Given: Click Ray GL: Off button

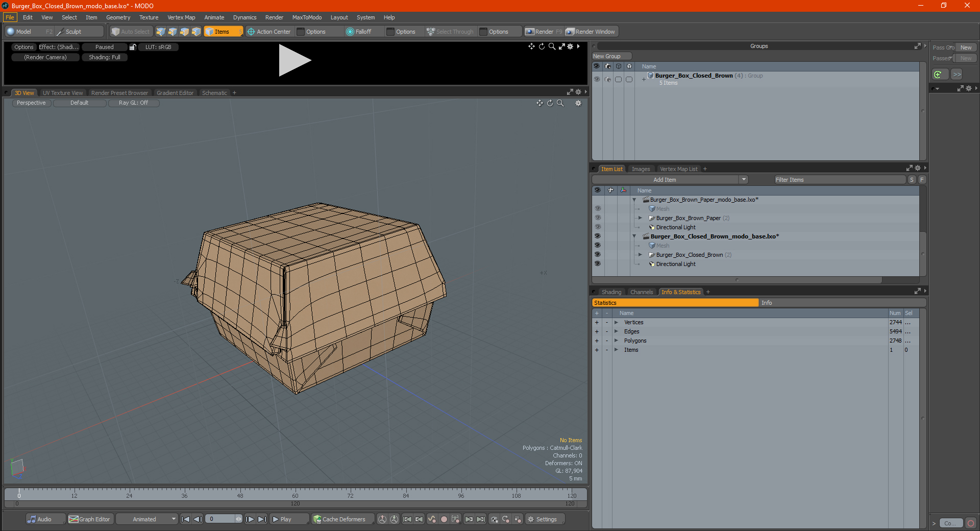Looking at the screenshot, I should coord(133,103).
